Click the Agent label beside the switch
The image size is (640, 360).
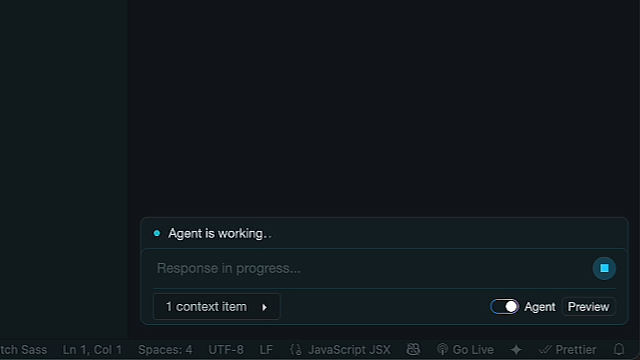tap(540, 307)
